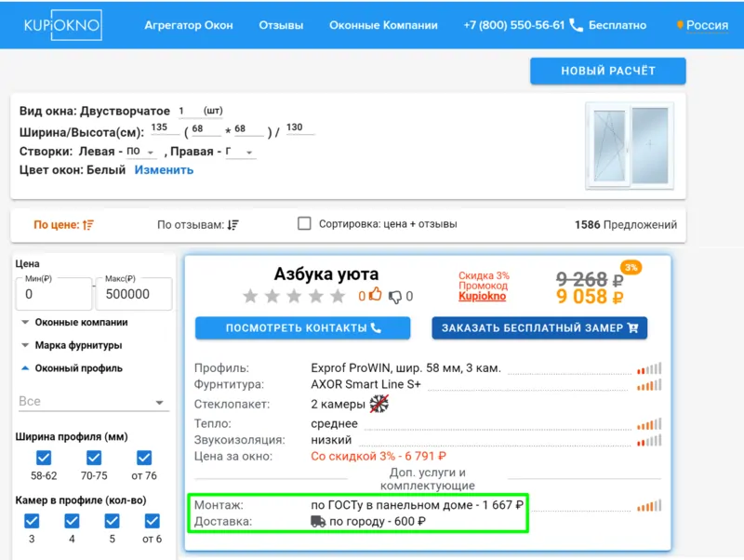Open the 'Все' window profile dropdown
This screenshot has width=744, height=560.
(93, 402)
